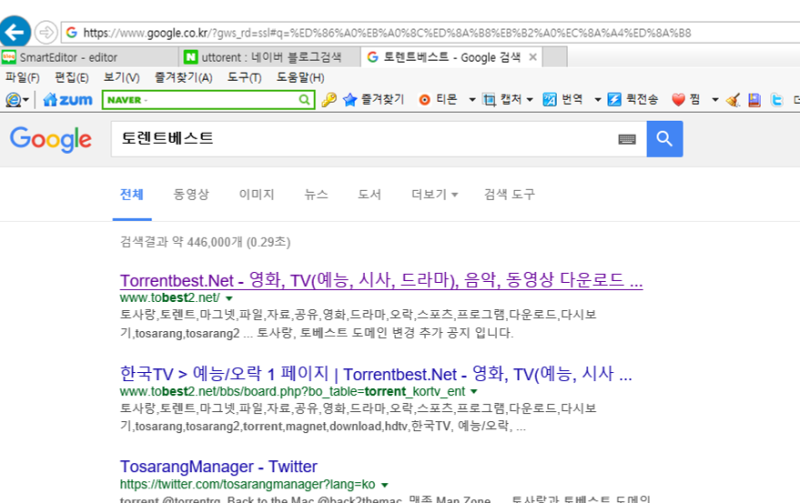Screen dimensions: 800x503
Task: Open a new blank browser tab
Action: click(x=555, y=57)
